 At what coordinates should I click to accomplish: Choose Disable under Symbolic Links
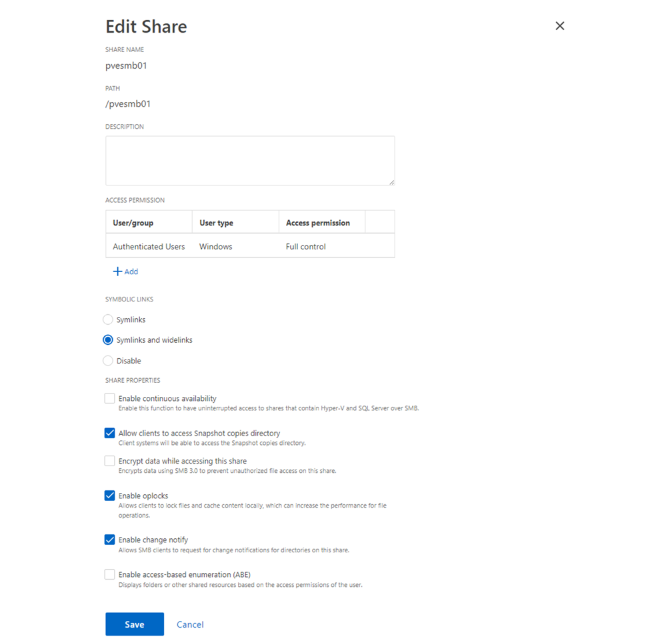tap(108, 360)
